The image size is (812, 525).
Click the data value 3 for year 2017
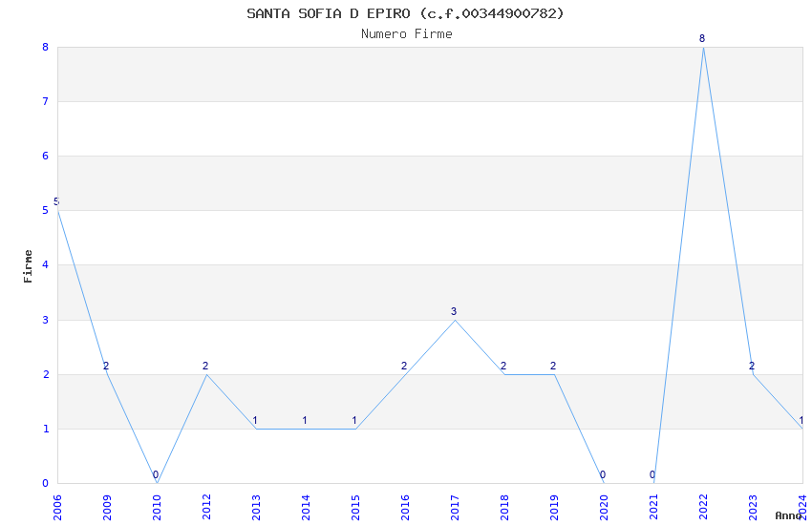tap(454, 311)
